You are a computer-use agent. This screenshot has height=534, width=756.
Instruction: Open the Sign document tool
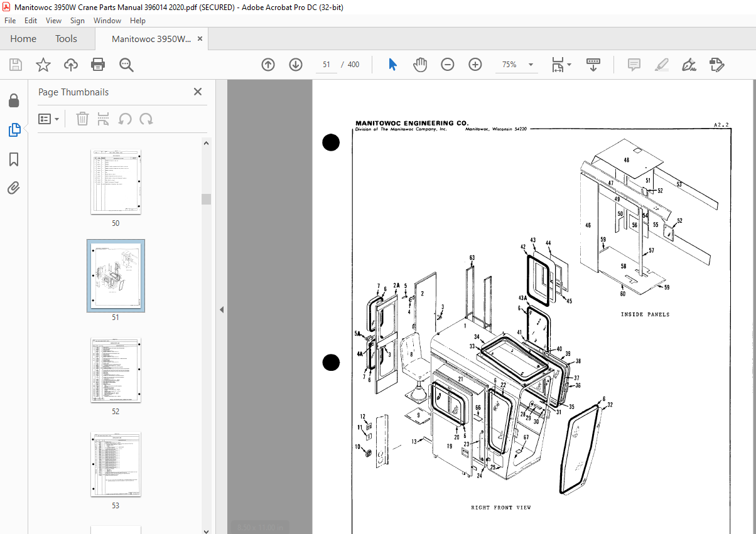[689, 65]
